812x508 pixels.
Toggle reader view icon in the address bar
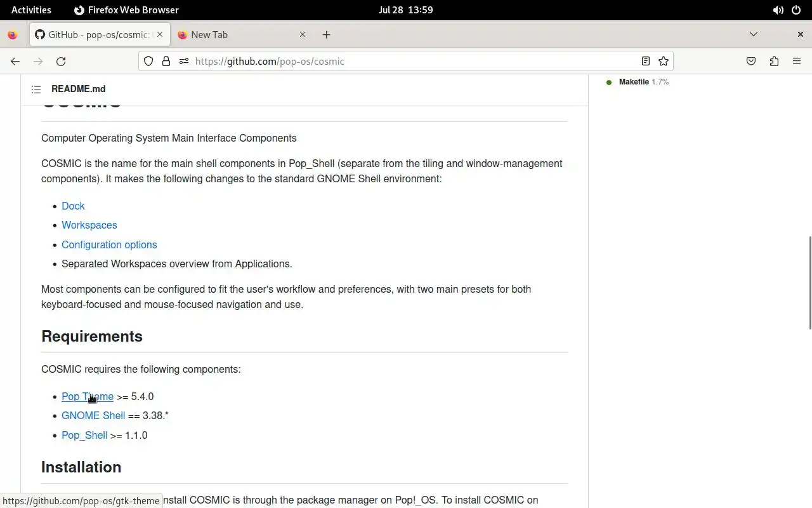(645, 62)
